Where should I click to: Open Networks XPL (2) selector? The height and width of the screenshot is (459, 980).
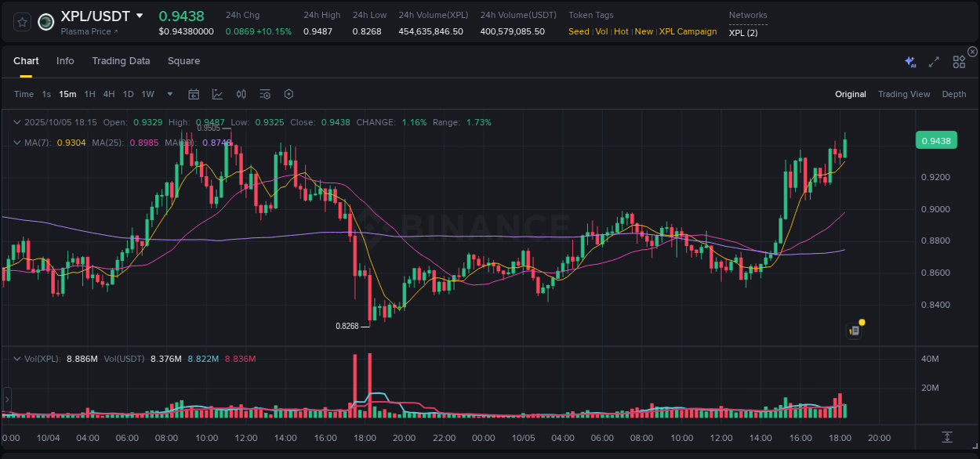tap(743, 33)
